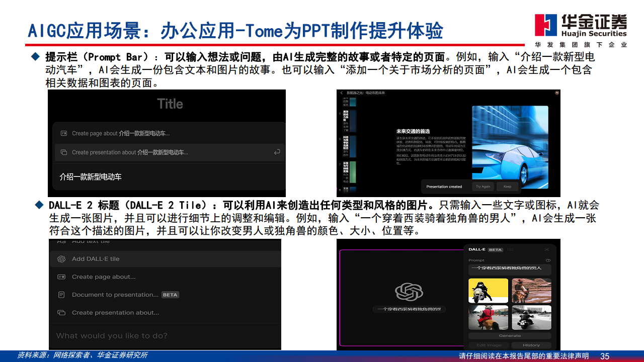Click the heading 未来交通的首选

pyautogui.click(x=413, y=131)
